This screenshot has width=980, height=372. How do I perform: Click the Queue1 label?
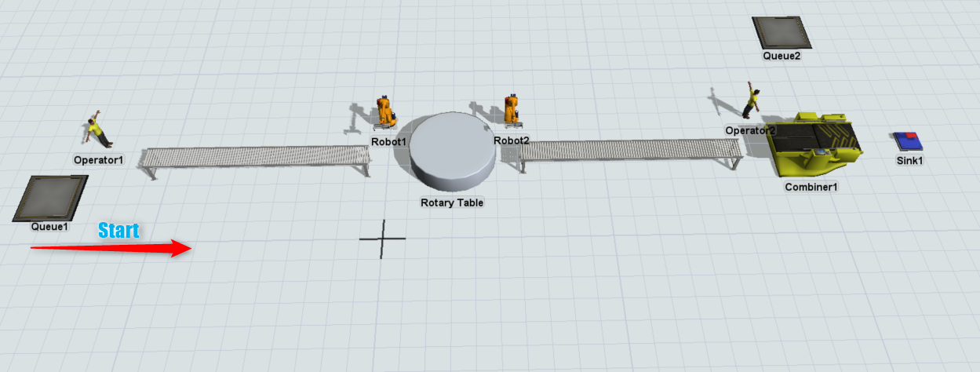[49, 226]
